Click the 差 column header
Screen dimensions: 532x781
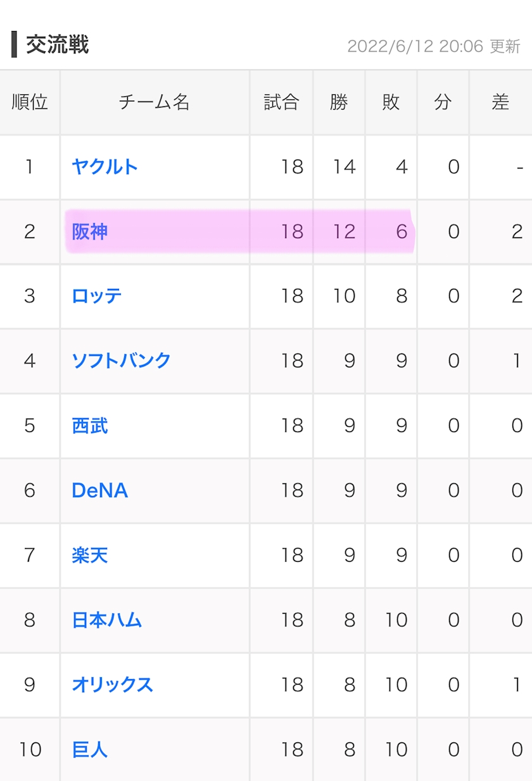500,102
